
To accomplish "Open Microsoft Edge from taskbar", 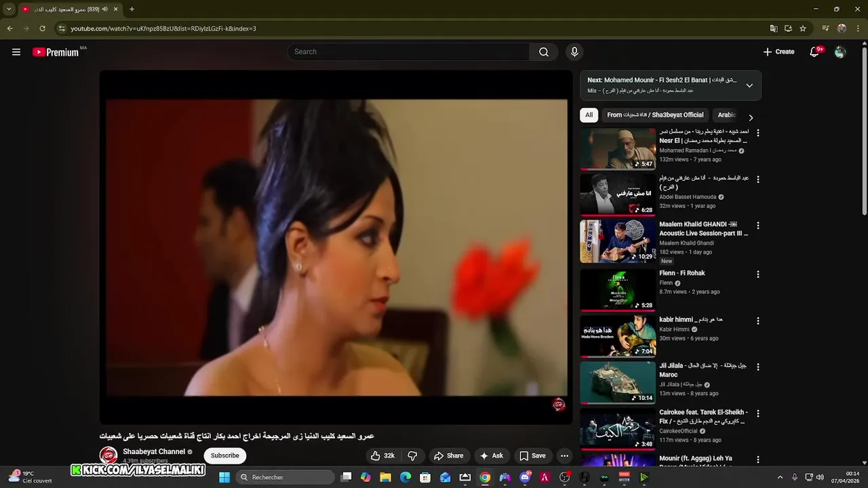I will pyautogui.click(x=406, y=477).
